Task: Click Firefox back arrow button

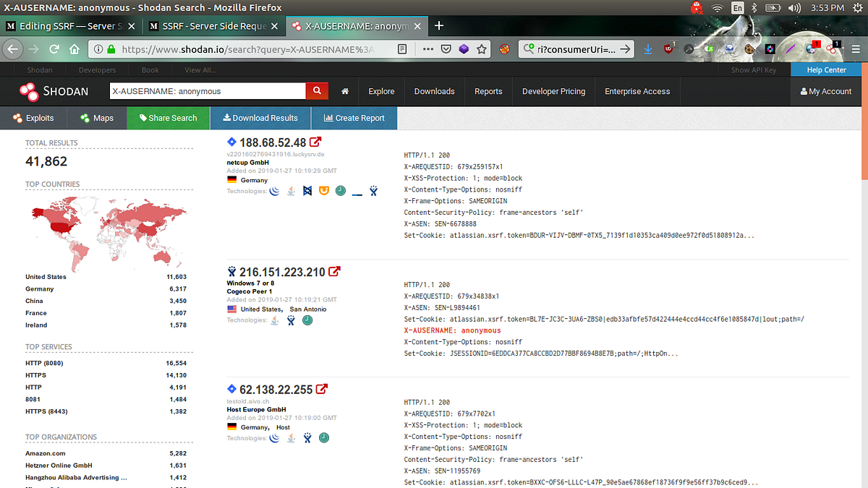Action: (x=13, y=49)
